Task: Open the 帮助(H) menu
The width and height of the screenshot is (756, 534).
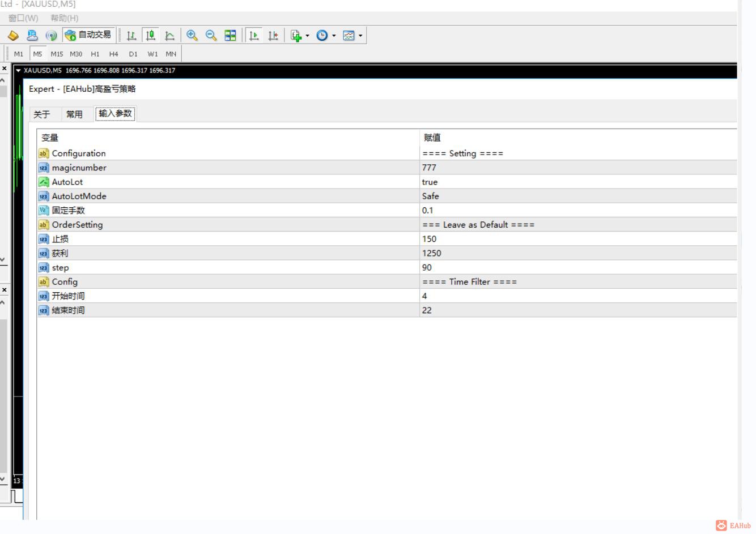Action: coord(65,18)
